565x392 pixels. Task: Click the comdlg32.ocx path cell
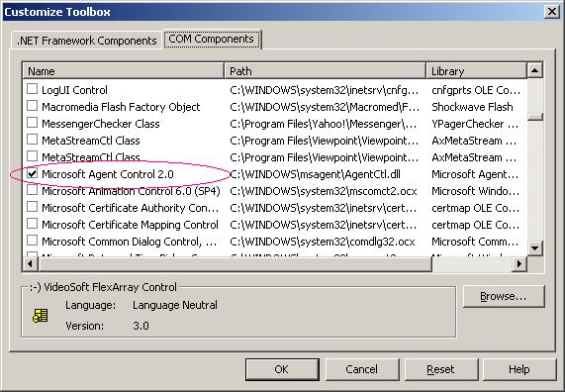pos(323,242)
